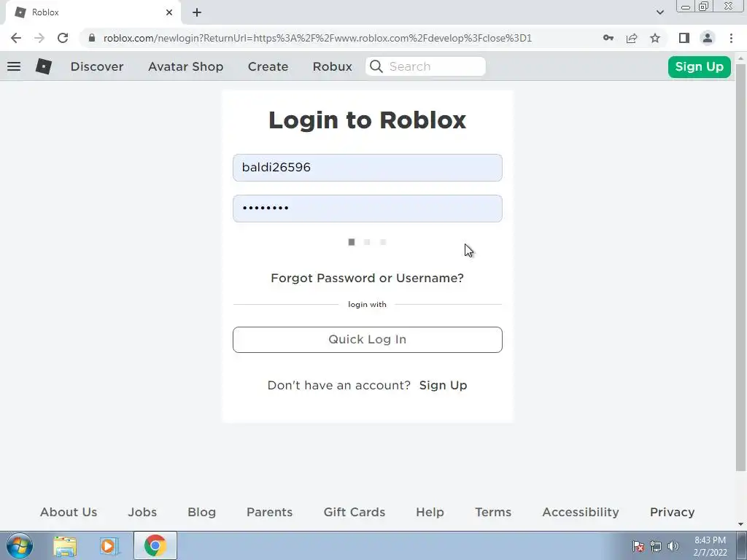Viewport: 747px width, 560px height.
Task: Click the browser forward arrow
Action: [39, 38]
